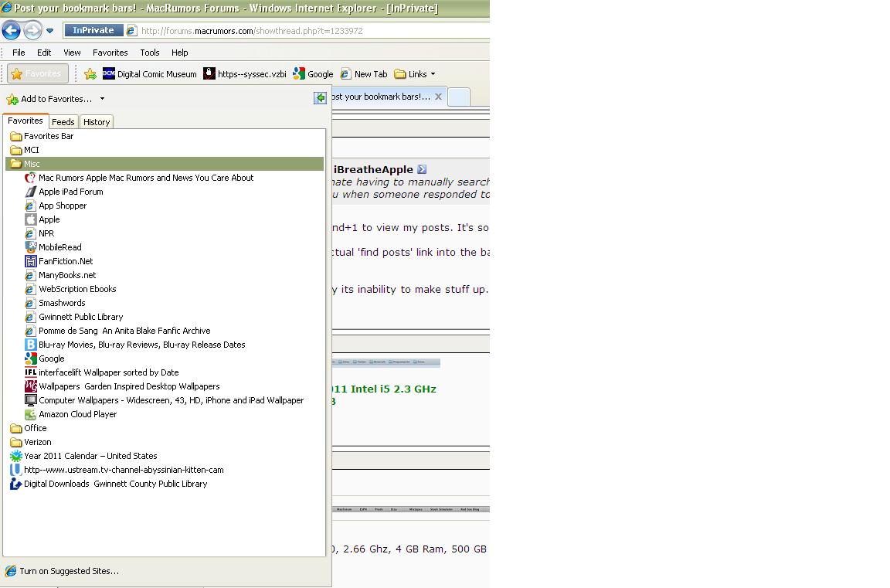Screen dimensions: 890x588
Task: Click iBreatheApple username link in post
Action: click(373, 169)
